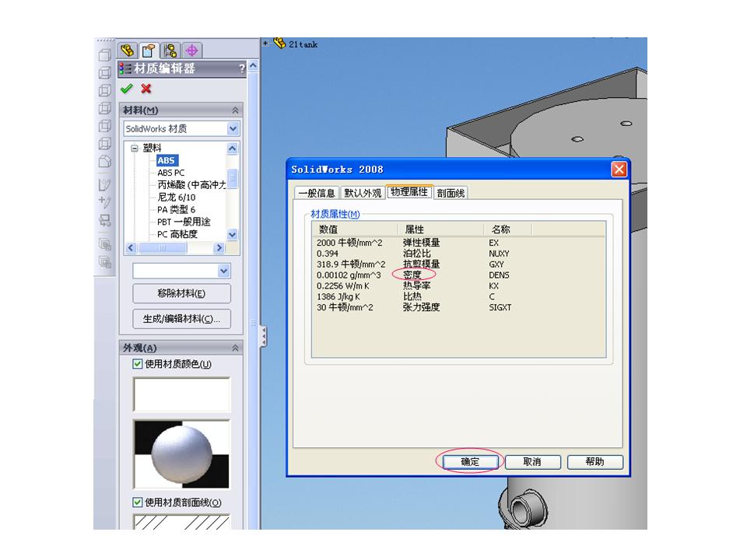This screenshot has width=747, height=560.
Task: Click the material sphere preview thumbnail
Action: tap(181, 454)
